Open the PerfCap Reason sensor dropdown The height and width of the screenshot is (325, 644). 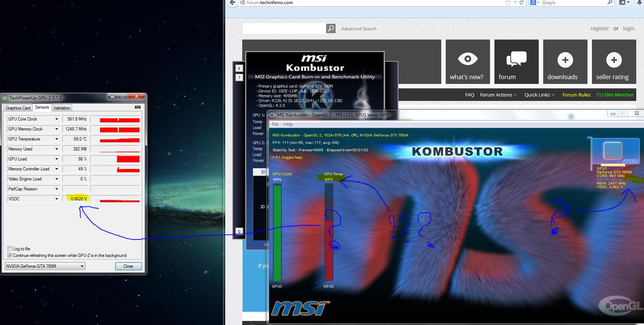[x=56, y=189]
